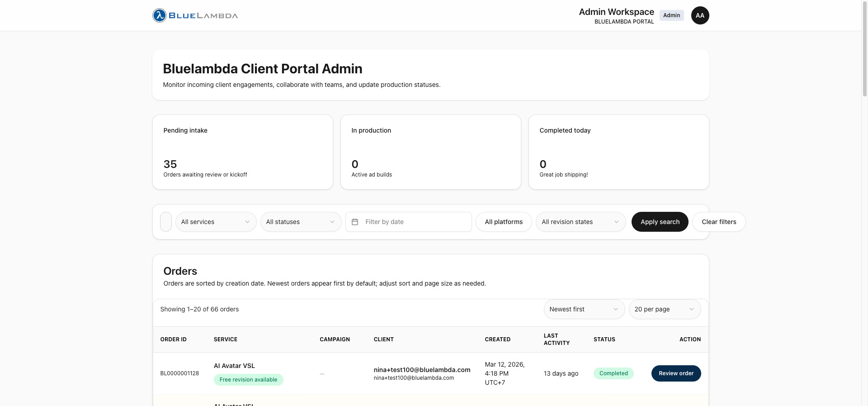This screenshot has height=406, width=868.
Task: Click the LAST ACTIVITY column header
Action: click(557, 339)
